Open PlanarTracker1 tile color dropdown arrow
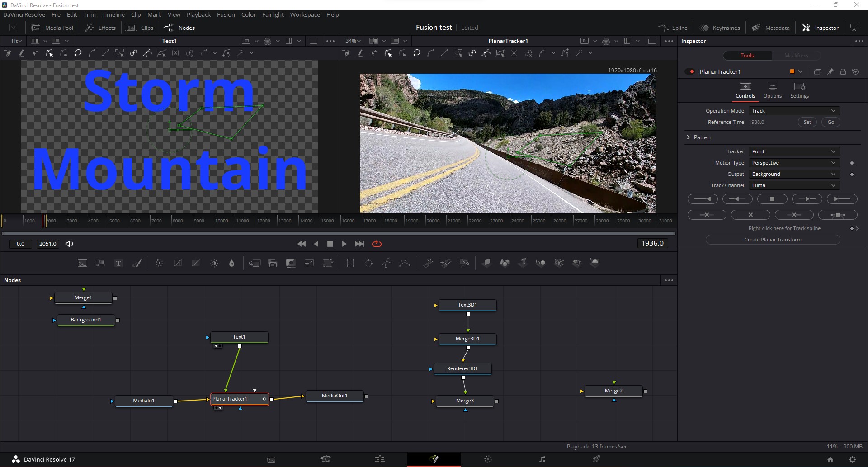 tap(800, 71)
